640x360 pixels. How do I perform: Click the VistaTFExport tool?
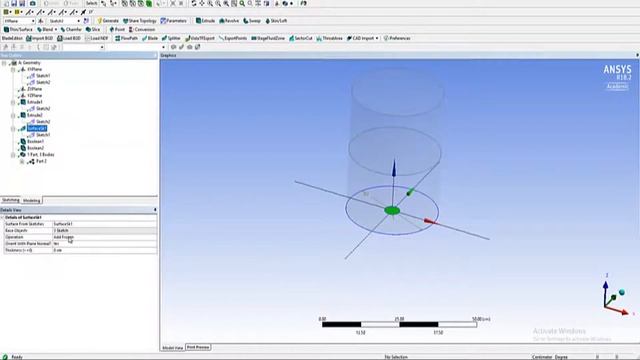click(200, 38)
